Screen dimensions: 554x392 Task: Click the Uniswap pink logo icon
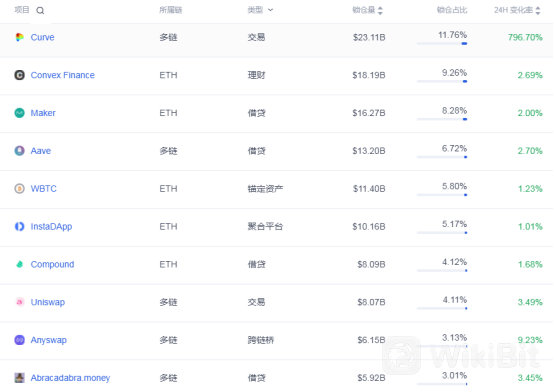19,302
